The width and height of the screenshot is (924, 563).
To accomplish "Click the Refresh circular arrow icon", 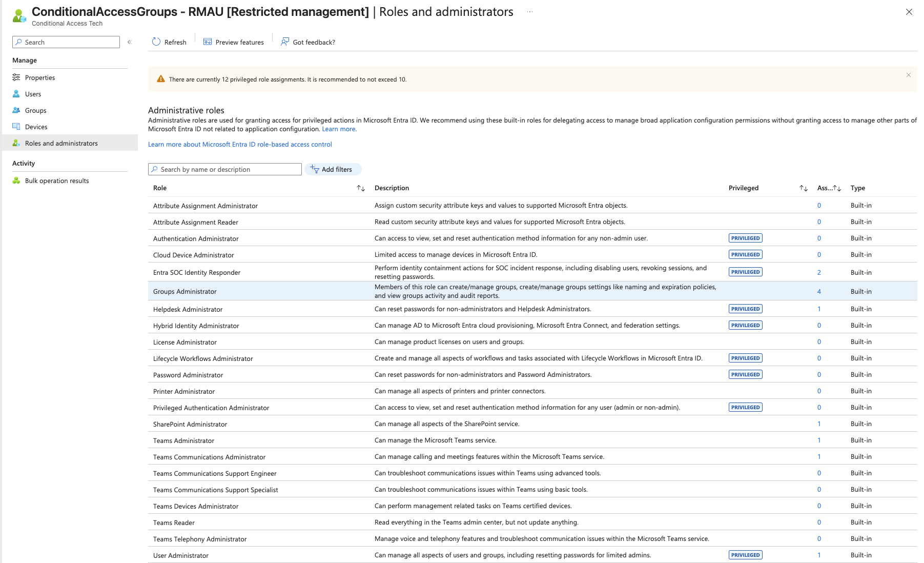I will [156, 42].
